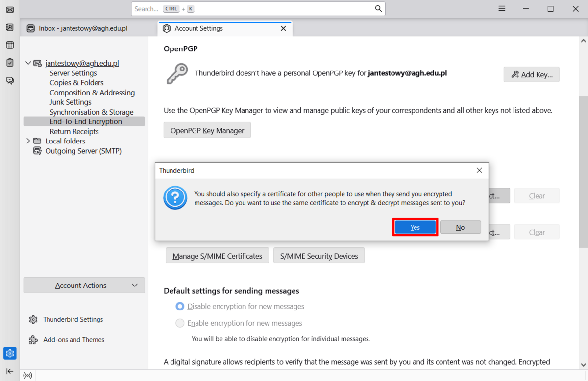
Task: Collapse the jantestowy@agh.edu.pl account tree
Action: click(x=28, y=63)
